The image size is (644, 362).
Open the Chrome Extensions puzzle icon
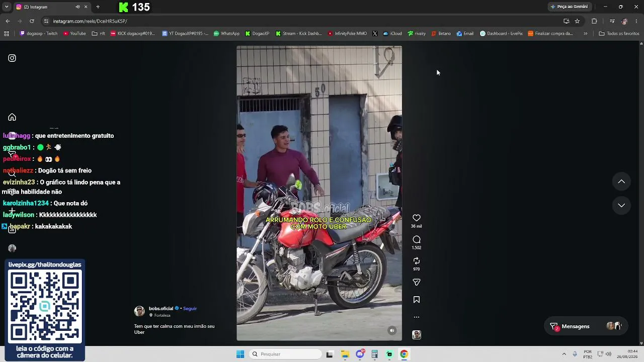[594, 21]
